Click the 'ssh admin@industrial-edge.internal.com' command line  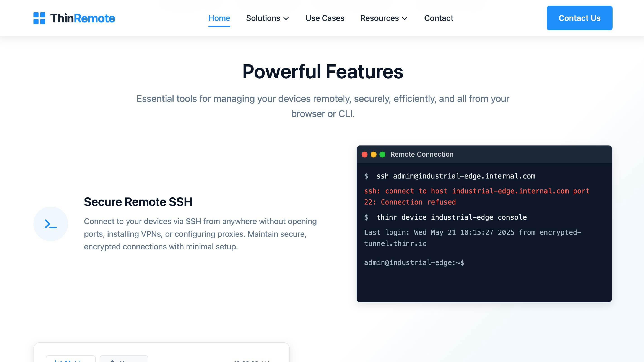[x=456, y=176]
